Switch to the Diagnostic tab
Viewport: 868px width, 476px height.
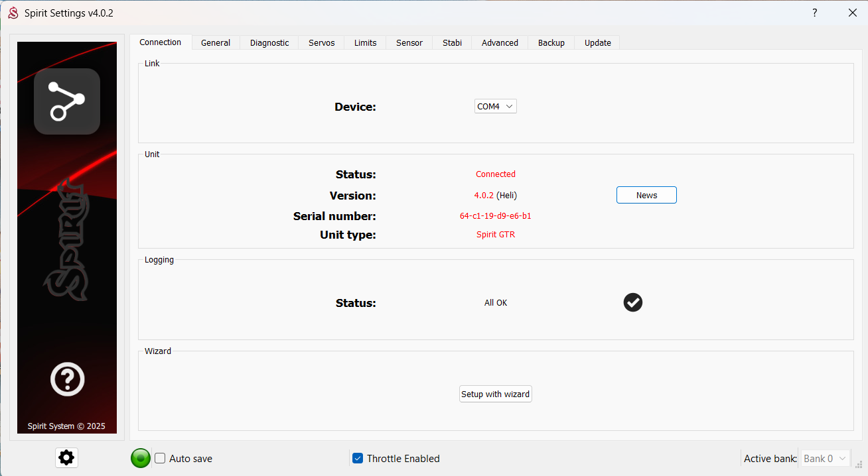coord(269,42)
